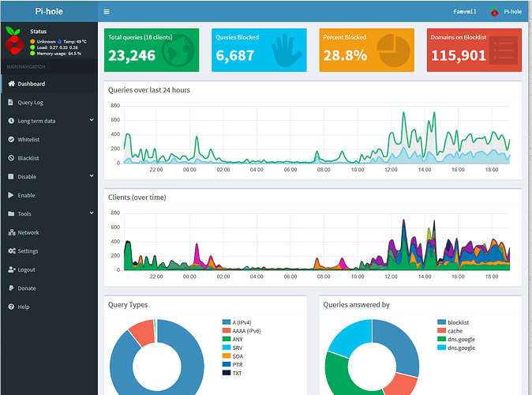Image resolution: width=532 pixels, height=395 pixels.
Task: Open the Settings menu item
Action: 50,251
